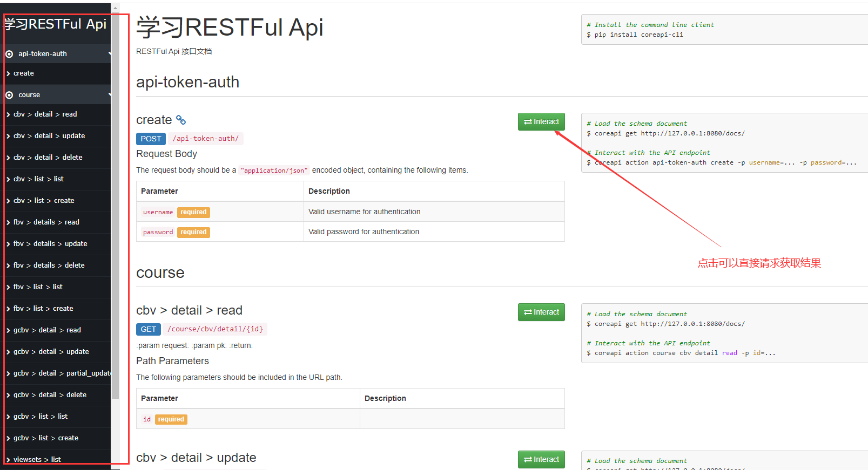Go to cbv > list > create in the sidebar

click(44, 201)
